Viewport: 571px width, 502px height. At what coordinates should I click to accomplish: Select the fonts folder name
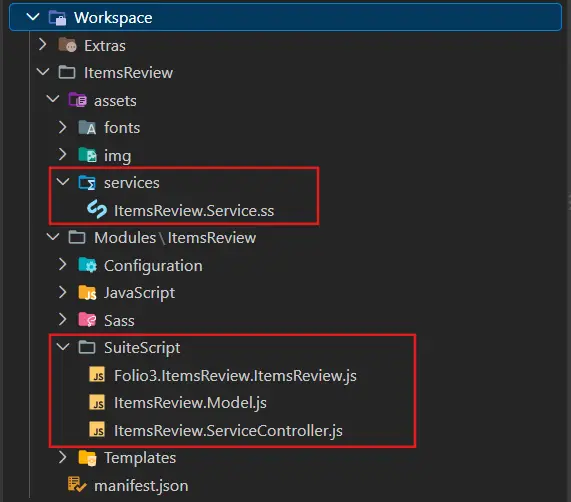[122, 128]
